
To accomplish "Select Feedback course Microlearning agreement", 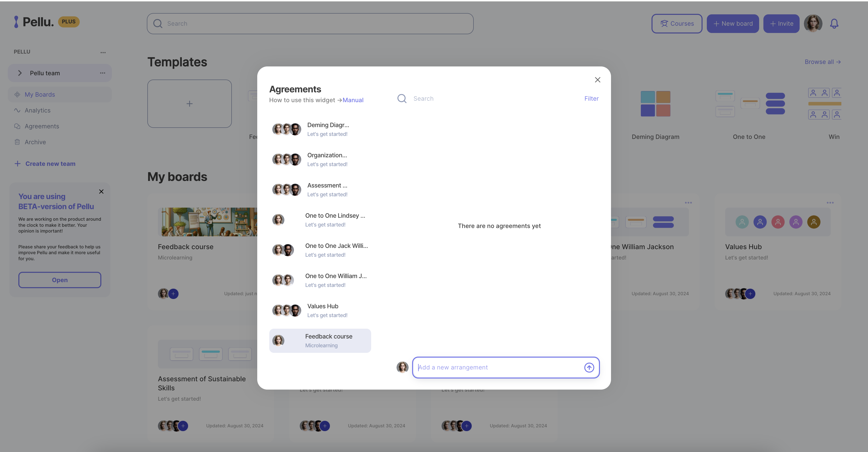I will tap(320, 341).
